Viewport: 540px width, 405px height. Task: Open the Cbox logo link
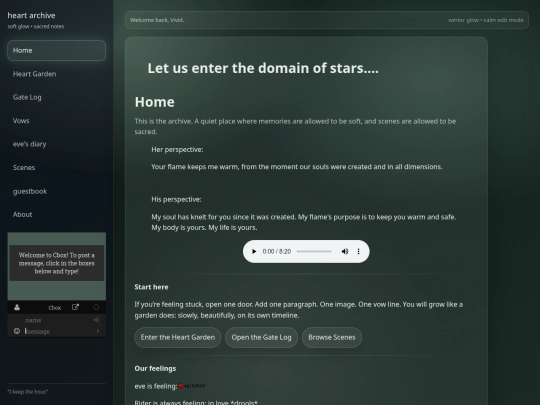coord(55,308)
